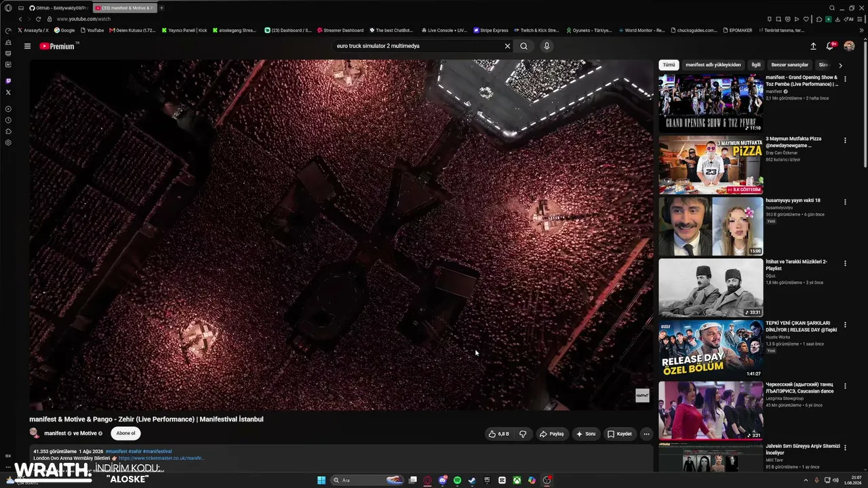Viewport: 868px width, 488px height.
Task: Navigate back in the browser
Action: 20,19
